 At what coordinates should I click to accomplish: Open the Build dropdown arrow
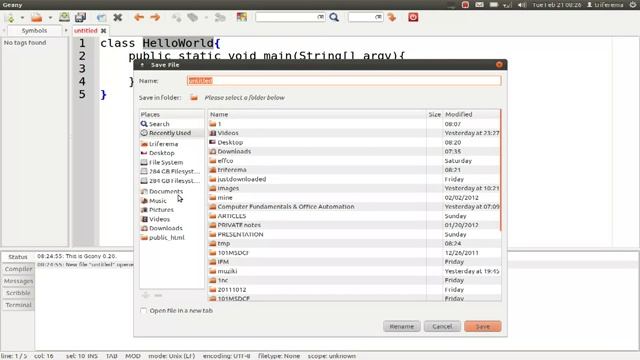click(206, 18)
